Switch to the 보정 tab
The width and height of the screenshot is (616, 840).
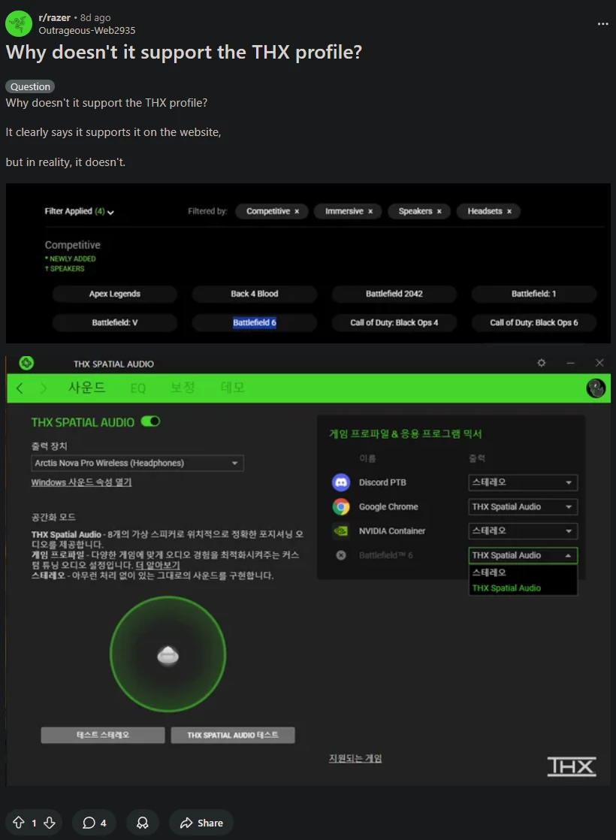point(183,388)
